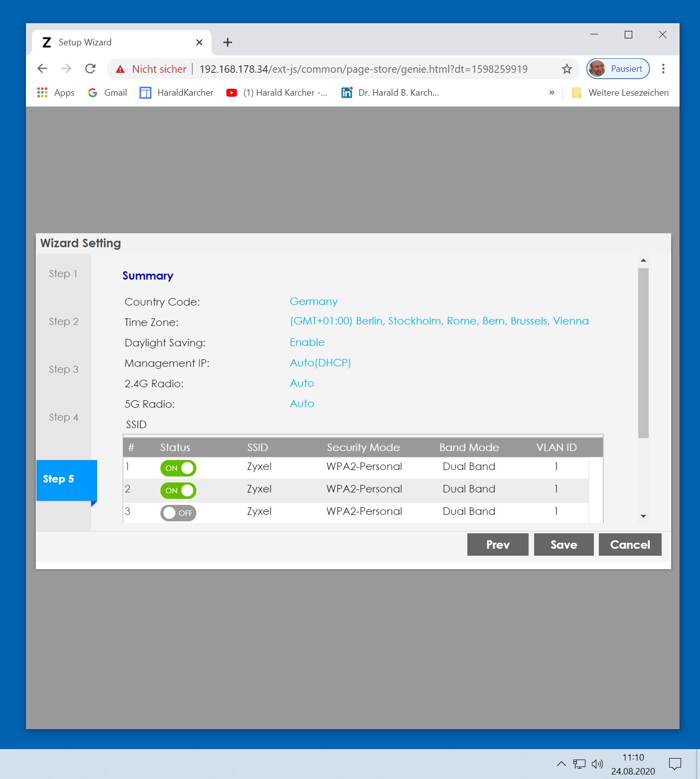The width and height of the screenshot is (700, 779).
Task: Reload the Setup Wizard page
Action: point(90,69)
